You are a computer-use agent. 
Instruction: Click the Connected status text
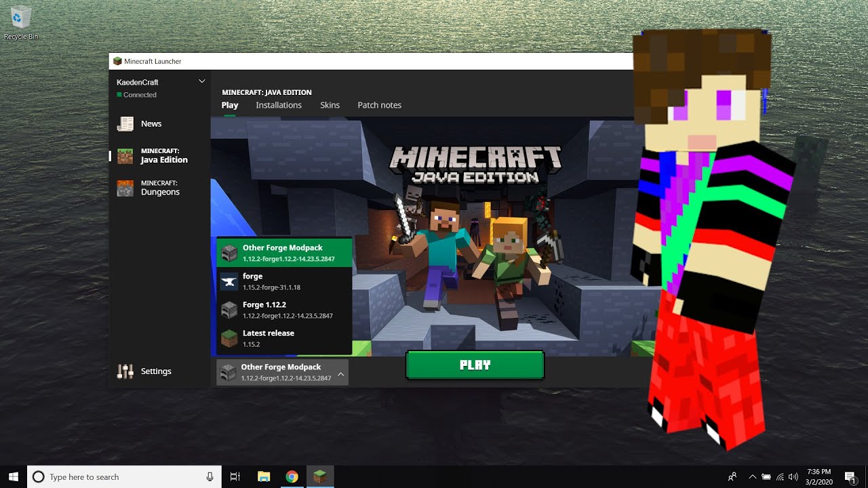coord(140,95)
